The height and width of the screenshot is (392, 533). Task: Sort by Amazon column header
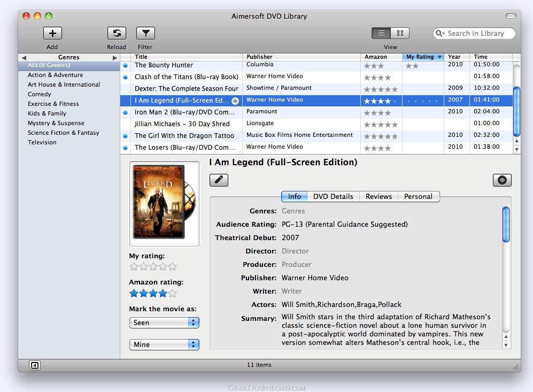pyautogui.click(x=381, y=57)
